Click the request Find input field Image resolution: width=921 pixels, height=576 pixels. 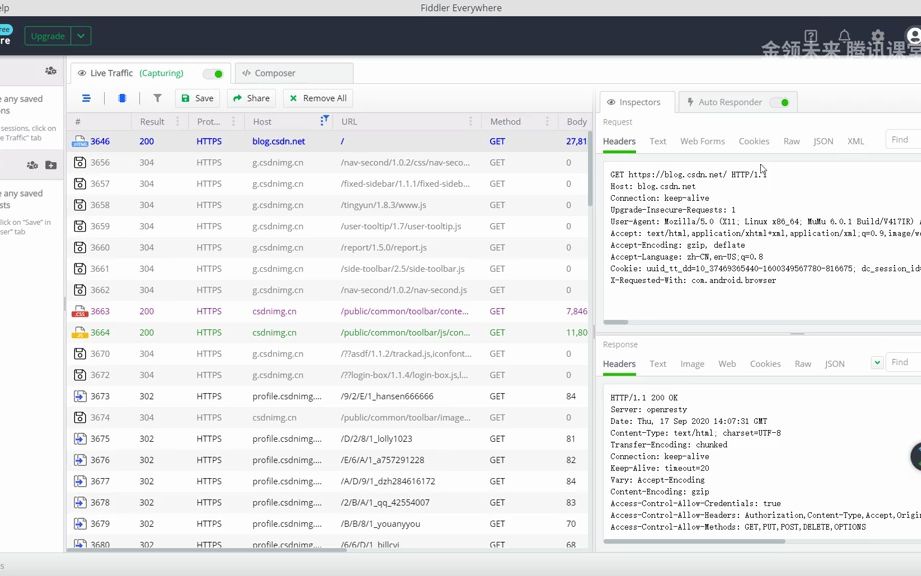(x=903, y=140)
